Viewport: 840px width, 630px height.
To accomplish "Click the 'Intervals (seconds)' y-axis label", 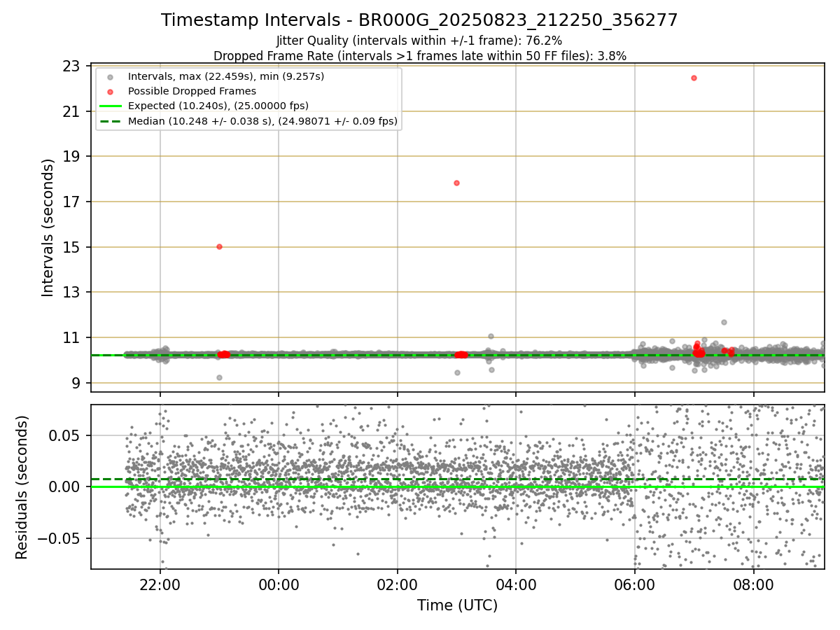I will click(x=48, y=227).
